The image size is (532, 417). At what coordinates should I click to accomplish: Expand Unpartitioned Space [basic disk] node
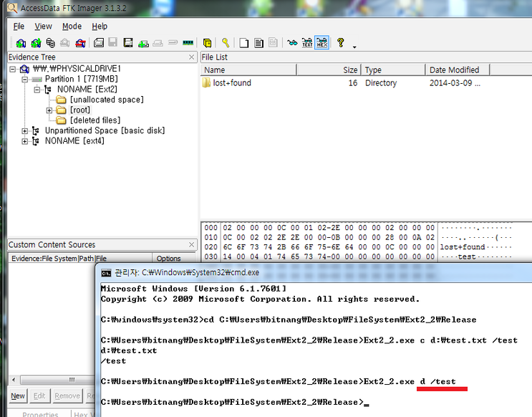pos(25,131)
